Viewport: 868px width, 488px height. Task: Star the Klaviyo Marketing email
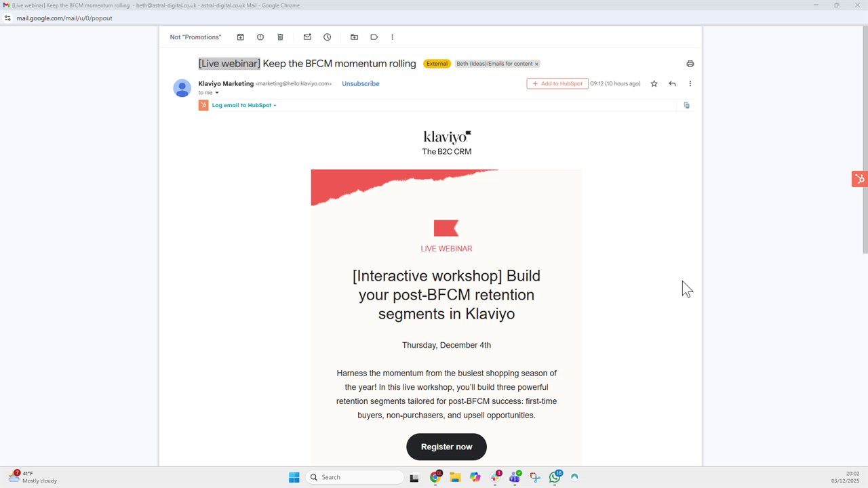pos(654,83)
